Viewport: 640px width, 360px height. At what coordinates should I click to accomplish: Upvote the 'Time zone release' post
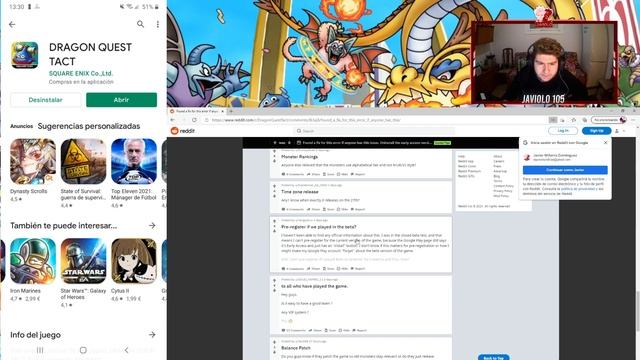pyautogui.click(x=274, y=187)
